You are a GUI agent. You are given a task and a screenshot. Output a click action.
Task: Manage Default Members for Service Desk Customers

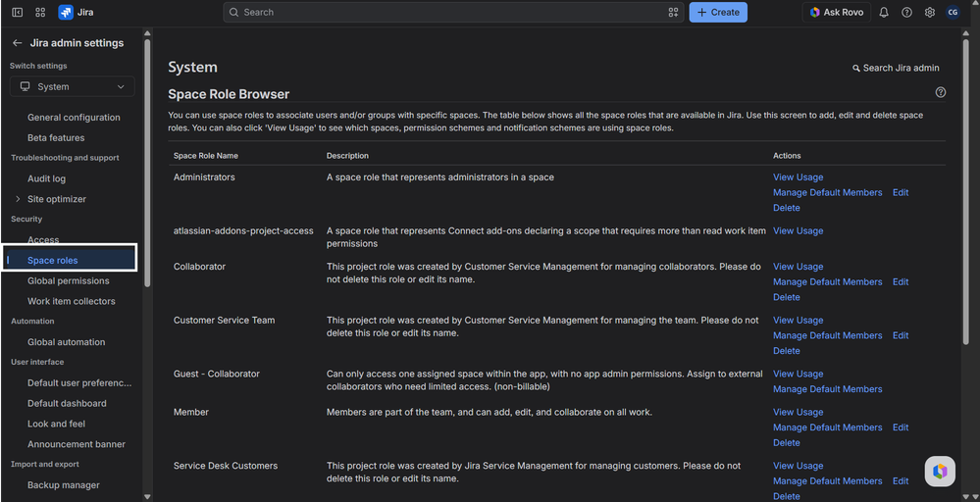[x=828, y=481]
